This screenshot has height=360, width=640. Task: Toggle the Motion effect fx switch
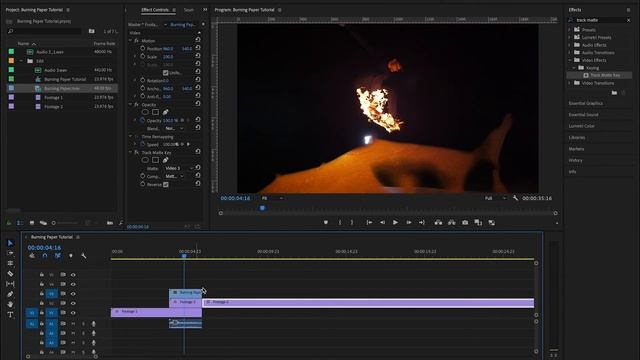tap(137, 40)
